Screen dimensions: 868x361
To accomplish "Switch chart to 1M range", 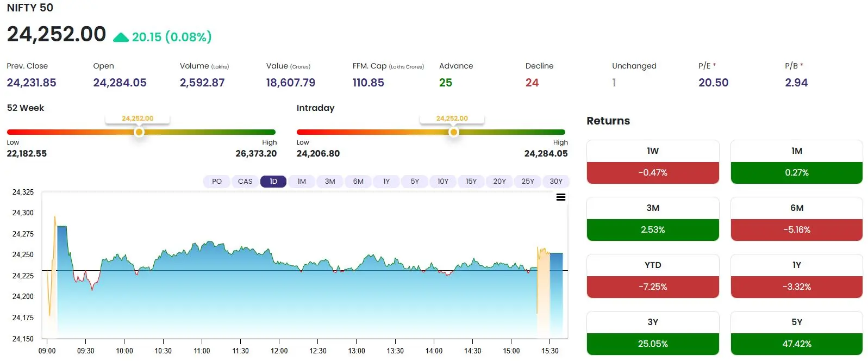I will point(302,181).
